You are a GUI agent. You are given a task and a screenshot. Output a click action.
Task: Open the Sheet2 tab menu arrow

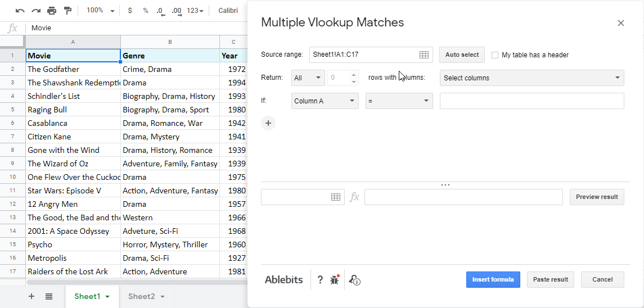[x=162, y=297]
